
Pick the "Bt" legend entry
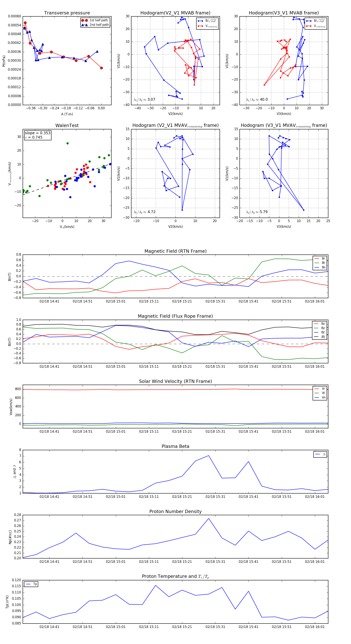(x=320, y=263)
